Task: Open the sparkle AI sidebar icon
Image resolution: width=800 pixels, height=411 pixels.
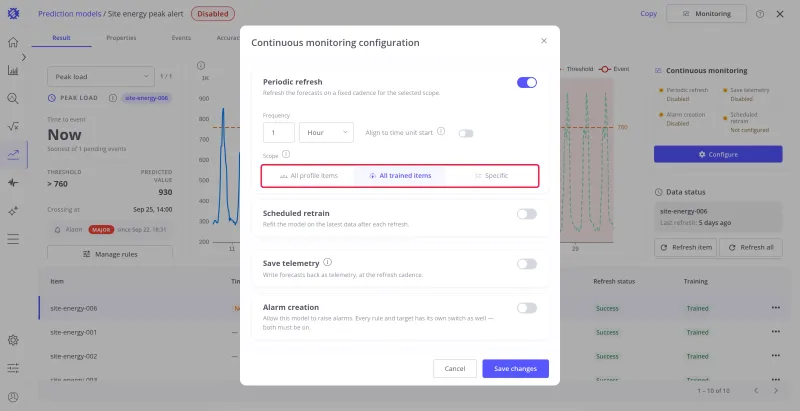Action: [x=13, y=211]
